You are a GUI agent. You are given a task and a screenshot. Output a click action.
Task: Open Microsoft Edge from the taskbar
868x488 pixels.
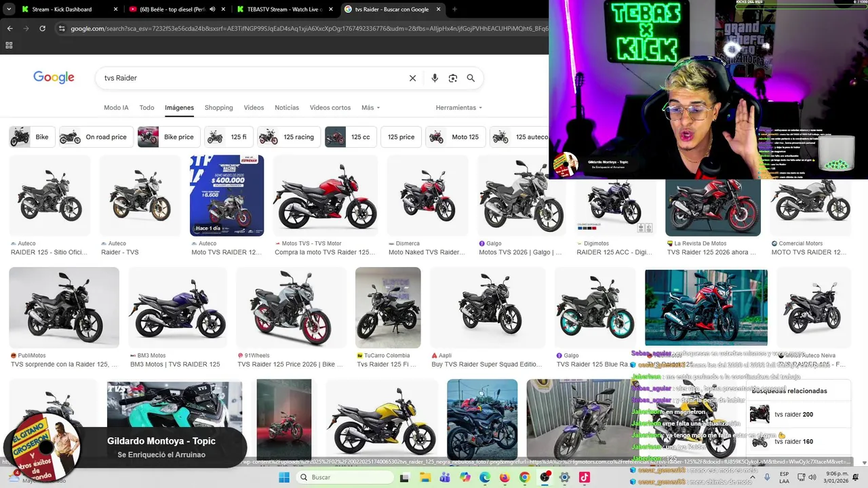[485, 477]
